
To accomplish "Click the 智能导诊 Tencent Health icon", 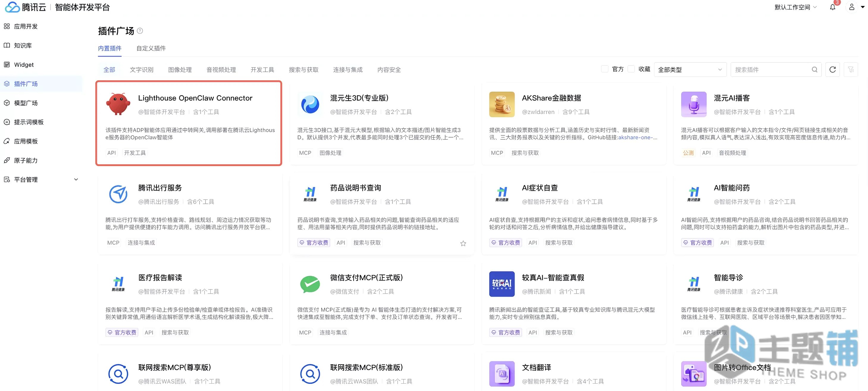I will 693,284.
